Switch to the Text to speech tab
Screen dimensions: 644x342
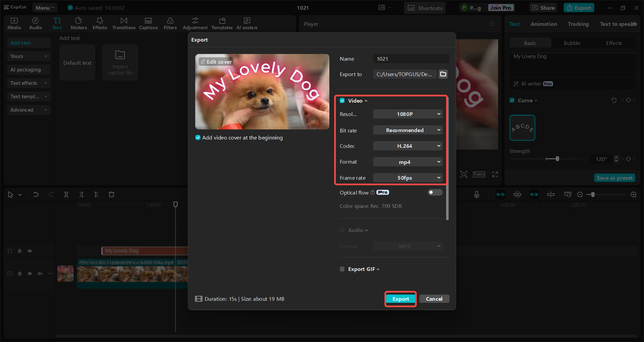[x=618, y=24]
